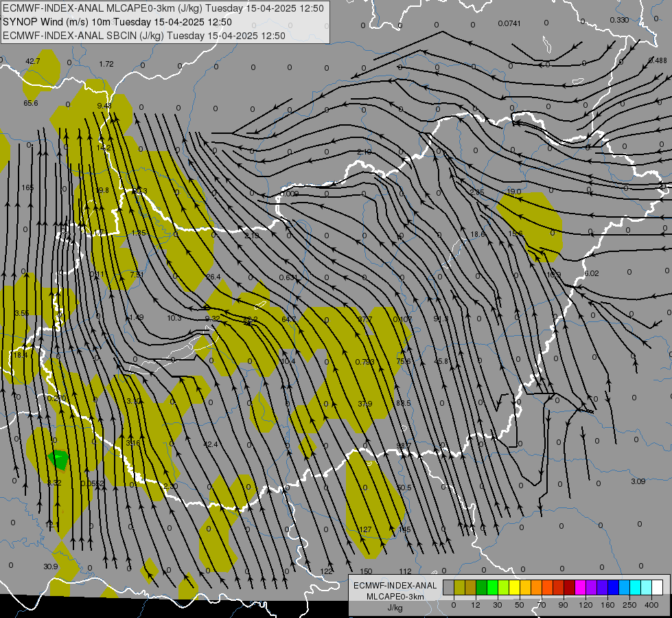This screenshot has width=672, height=618.
Task: Click the map value 26.4
Action: pyautogui.click(x=213, y=277)
